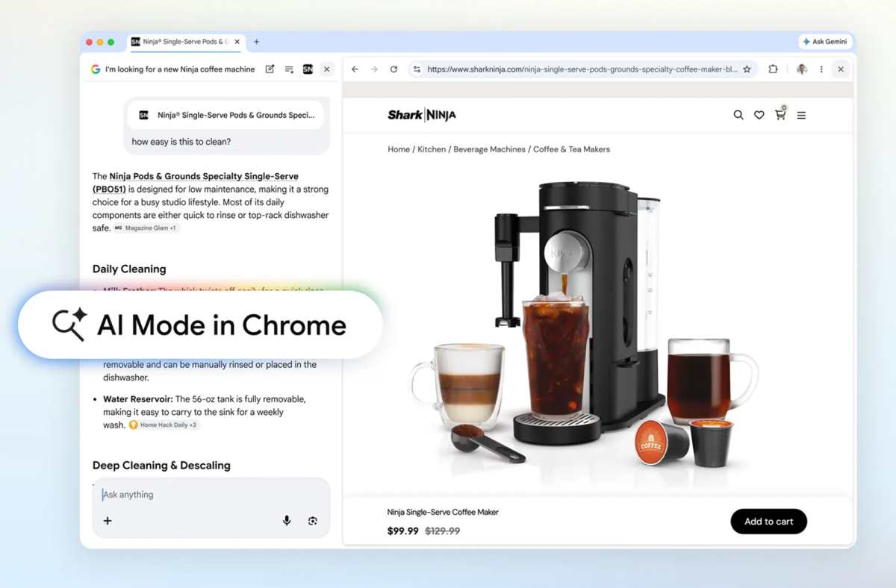Close the AI Mode side panel

click(x=326, y=69)
